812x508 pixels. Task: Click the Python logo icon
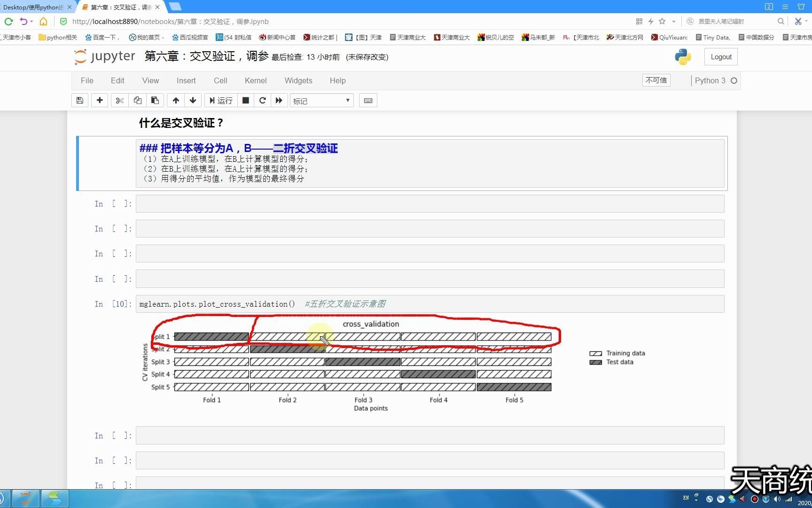683,57
